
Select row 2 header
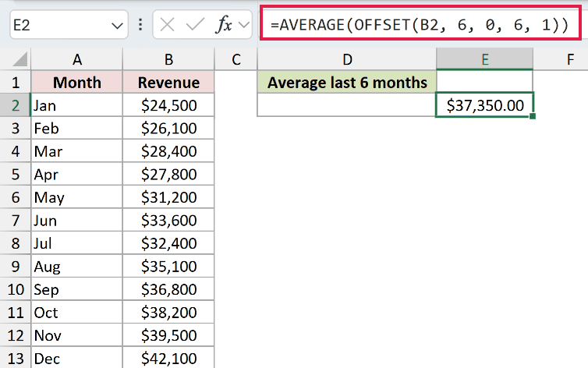pyautogui.click(x=16, y=105)
